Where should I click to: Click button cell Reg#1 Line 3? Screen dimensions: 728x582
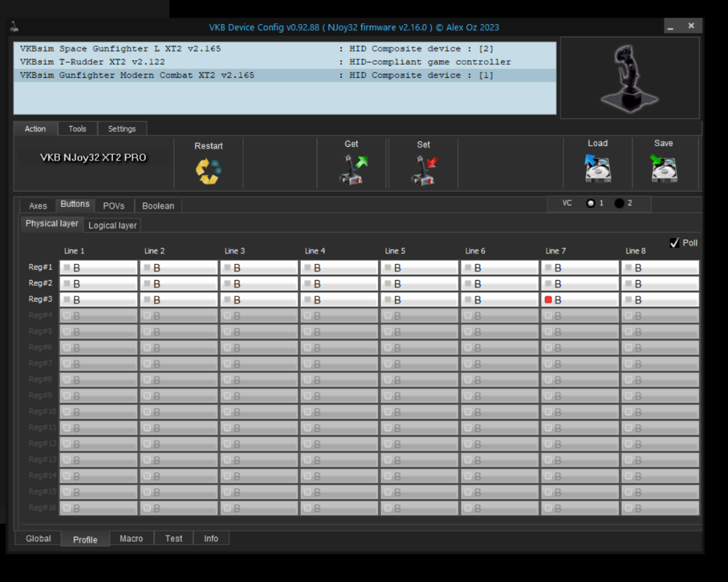(259, 268)
